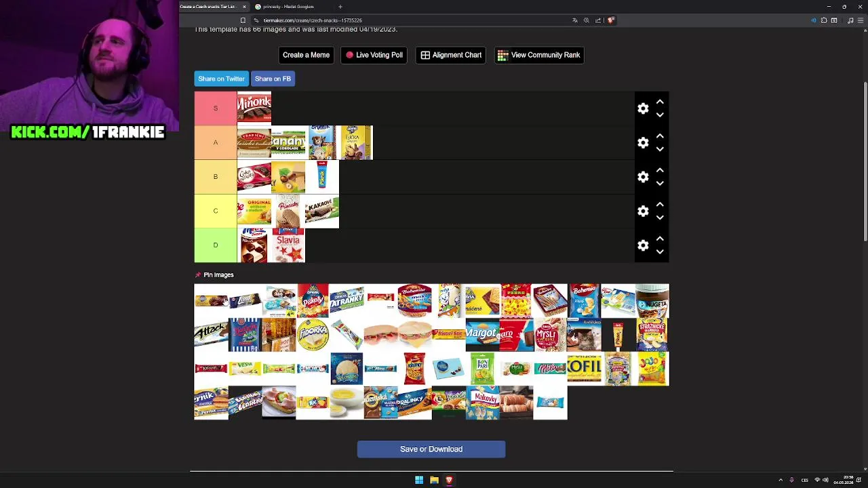Screen dimensions: 868x488
Task: Move S tier row up with chevron
Action: 660,102
